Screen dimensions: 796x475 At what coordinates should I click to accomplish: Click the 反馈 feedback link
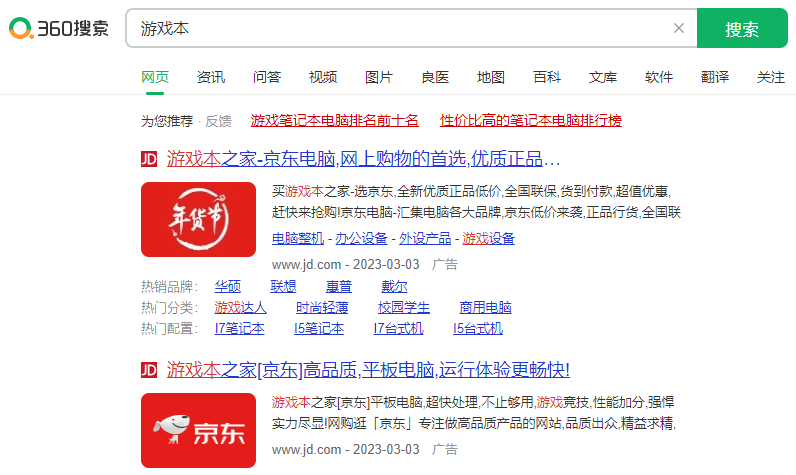(218, 121)
